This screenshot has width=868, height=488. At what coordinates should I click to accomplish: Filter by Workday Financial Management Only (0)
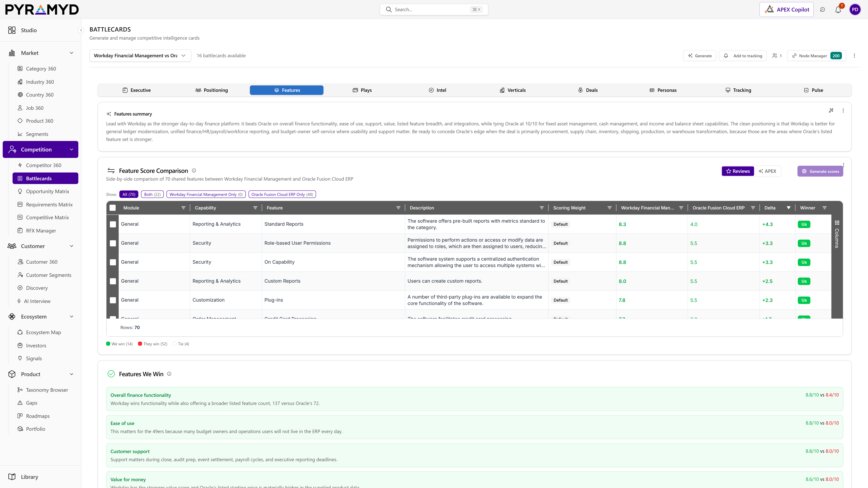click(206, 194)
